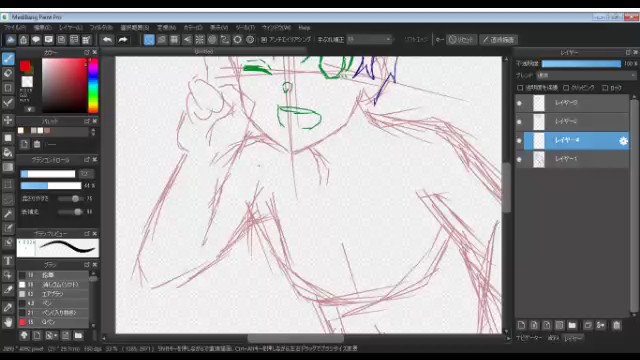Expand the color panel down arrow
Viewport: 640px width, 360px height.
pyautogui.click(x=29, y=109)
